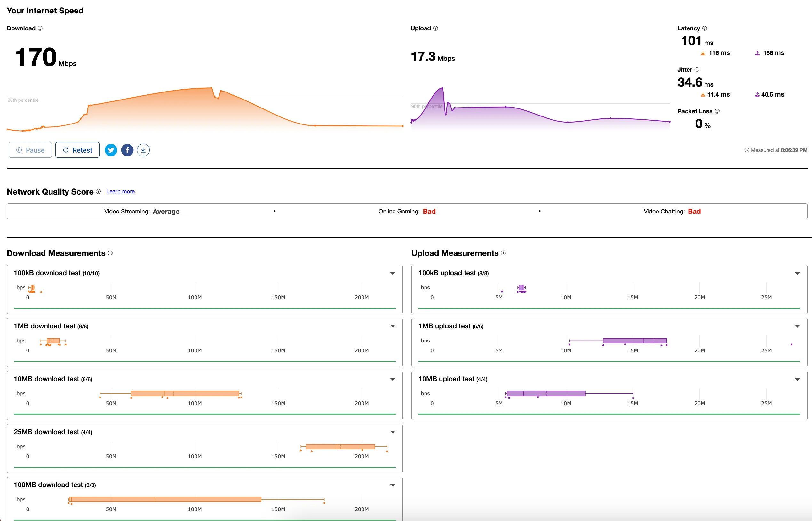812x521 pixels.
Task: Click the Upload Measurements info icon
Action: coord(503,253)
